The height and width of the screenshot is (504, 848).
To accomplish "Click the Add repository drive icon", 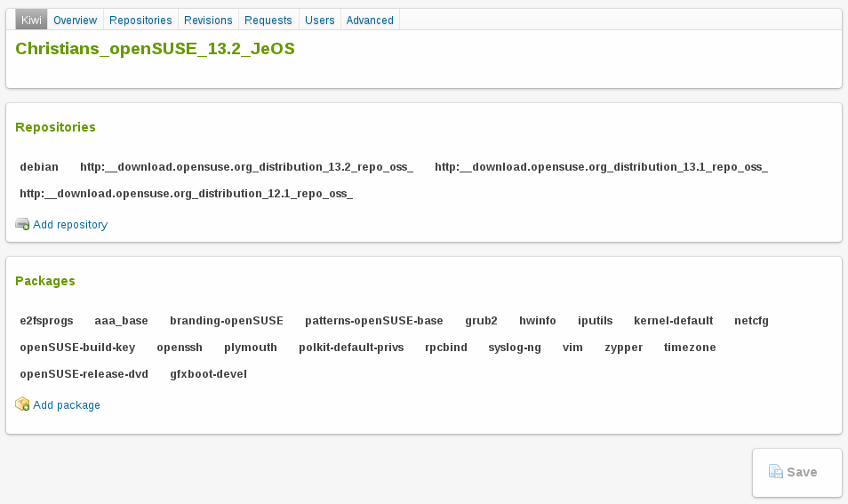I will coord(22,225).
